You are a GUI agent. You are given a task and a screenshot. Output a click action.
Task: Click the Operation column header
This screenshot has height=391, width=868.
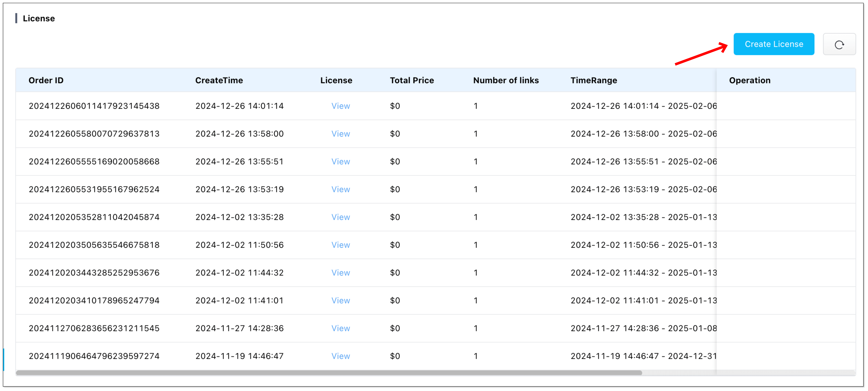point(750,80)
